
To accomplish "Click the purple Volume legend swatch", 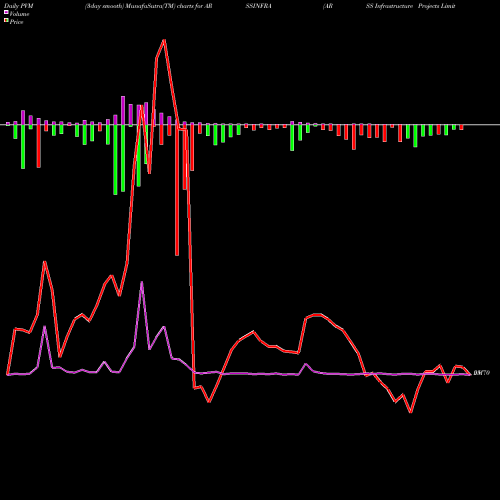I will [6, 13].
